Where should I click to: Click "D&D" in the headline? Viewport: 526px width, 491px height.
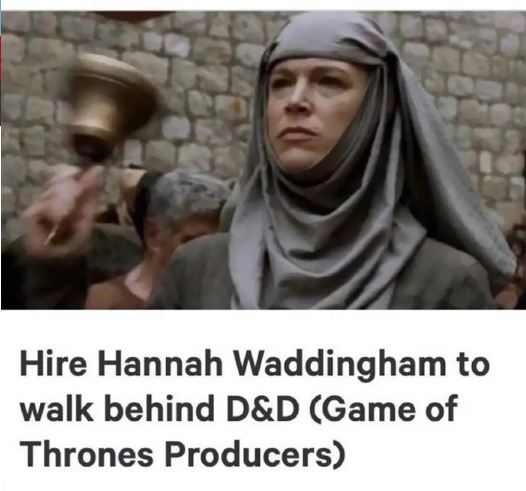pos(262,409)
